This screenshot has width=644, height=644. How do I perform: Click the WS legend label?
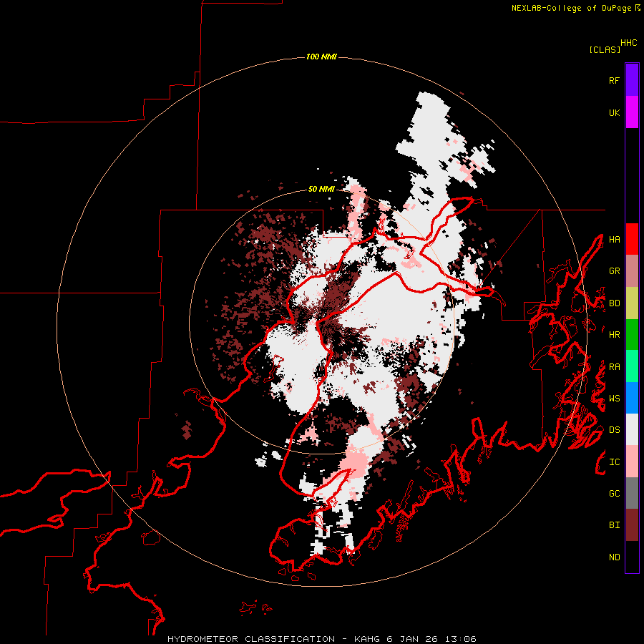(x=614, y=399)
